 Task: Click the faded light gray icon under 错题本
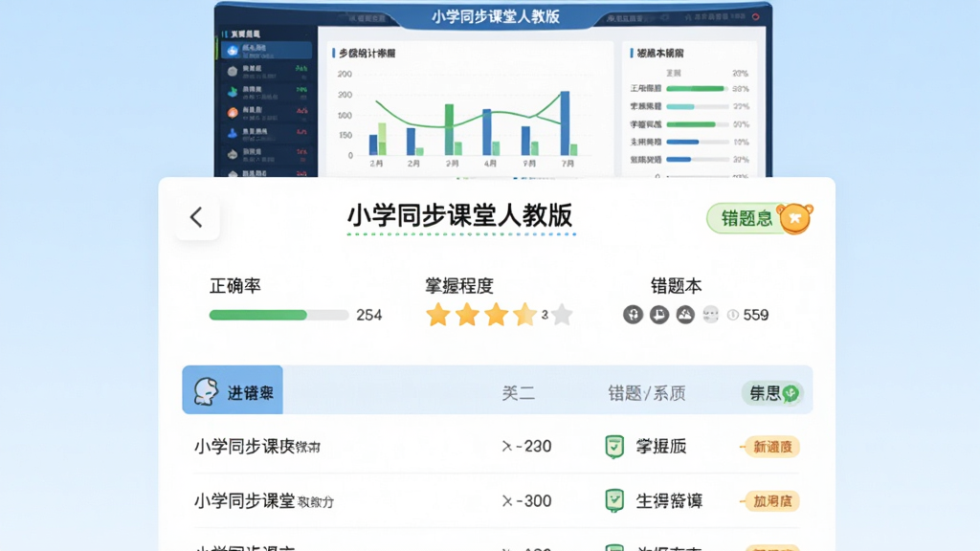(x=711, y=314)
